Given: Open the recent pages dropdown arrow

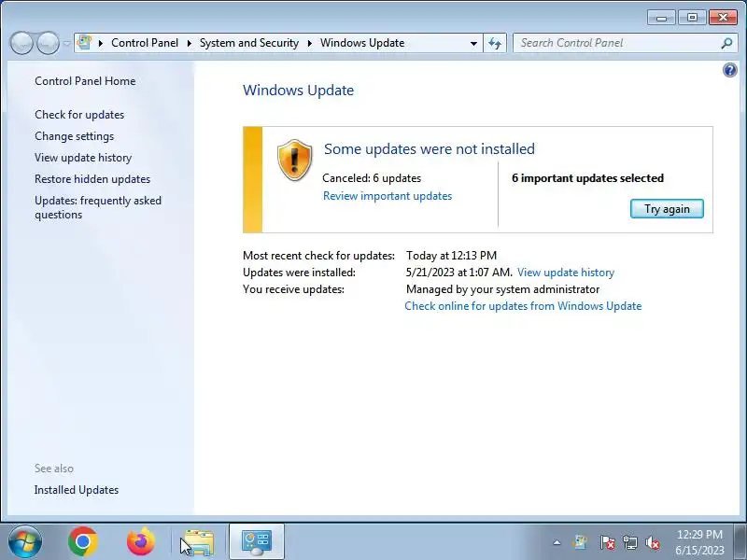Looking at the screenshot, I should [x=66, y=43].
